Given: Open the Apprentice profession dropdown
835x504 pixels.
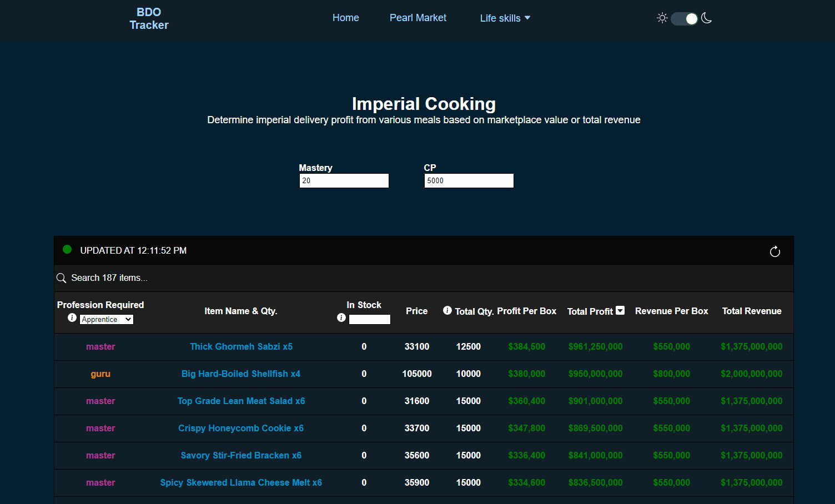Looking at the screenshot, I should pos(107,319).
